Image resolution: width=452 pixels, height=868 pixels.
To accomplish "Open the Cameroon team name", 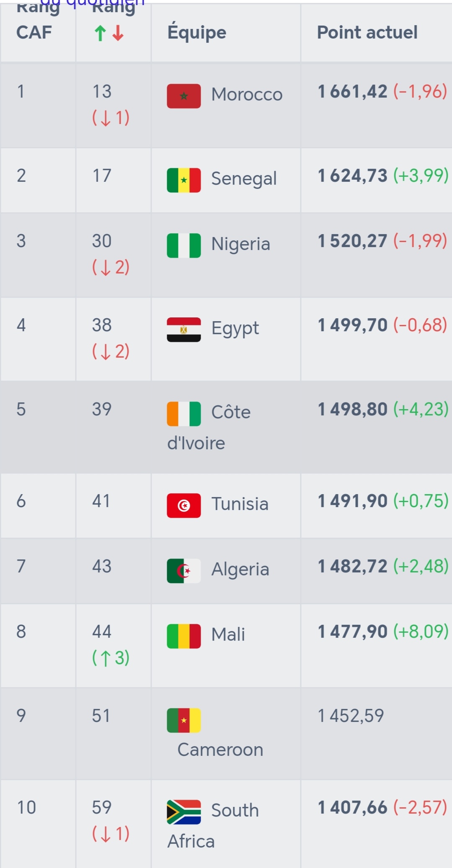I will click(x=220, y=750).
